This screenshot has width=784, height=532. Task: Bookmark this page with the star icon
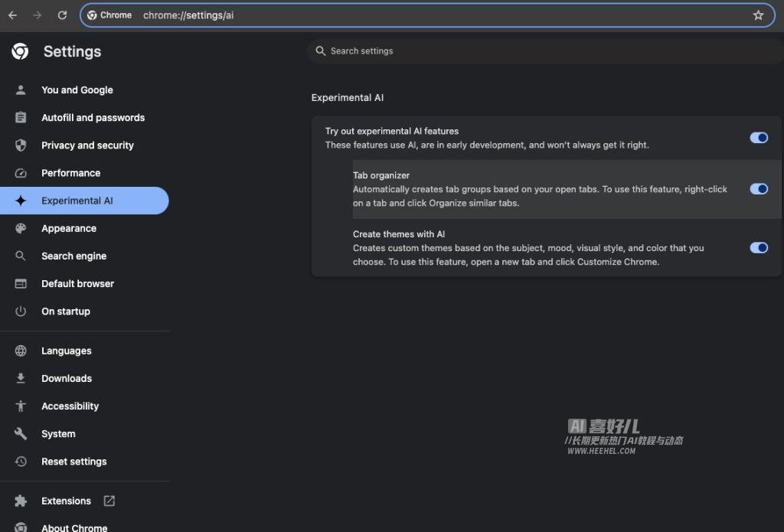758,15
